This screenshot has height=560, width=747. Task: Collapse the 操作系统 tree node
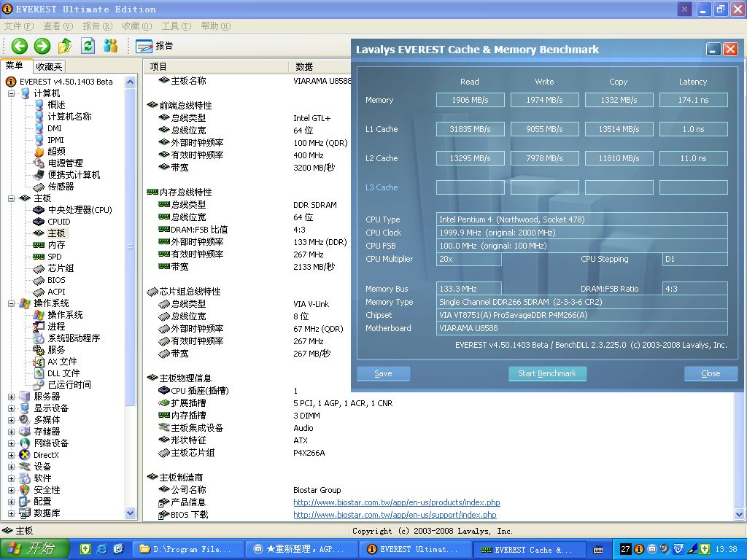pos(11,303)
